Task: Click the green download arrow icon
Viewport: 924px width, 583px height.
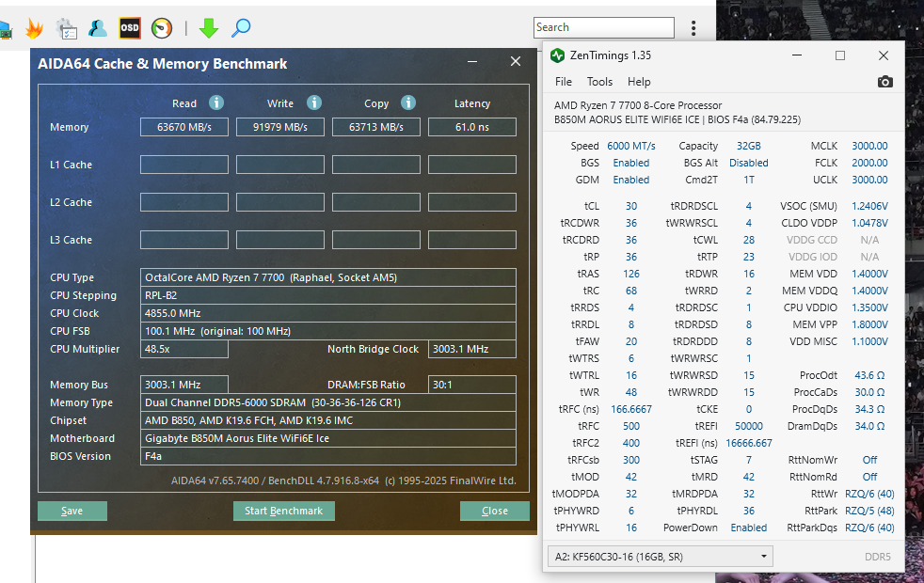Action: (209, 27)
